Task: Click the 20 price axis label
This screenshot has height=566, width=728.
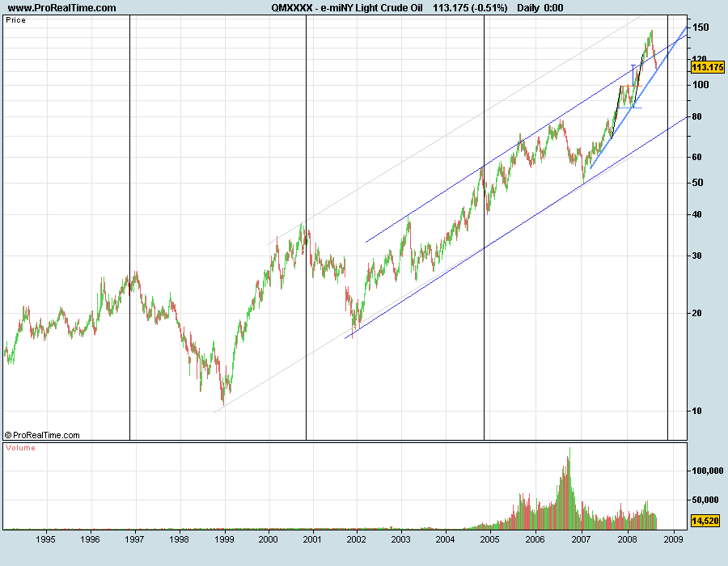Action: click(696, 313)
